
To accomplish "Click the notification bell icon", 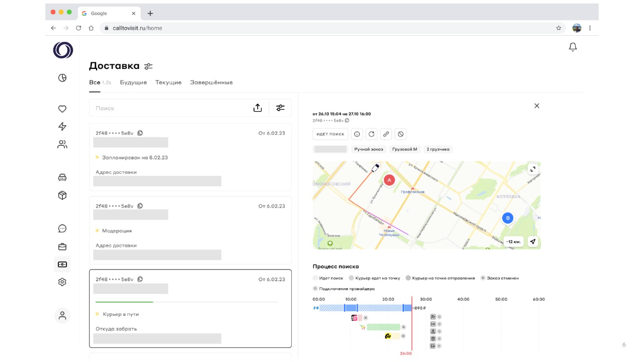I will [x=573, y=47].
